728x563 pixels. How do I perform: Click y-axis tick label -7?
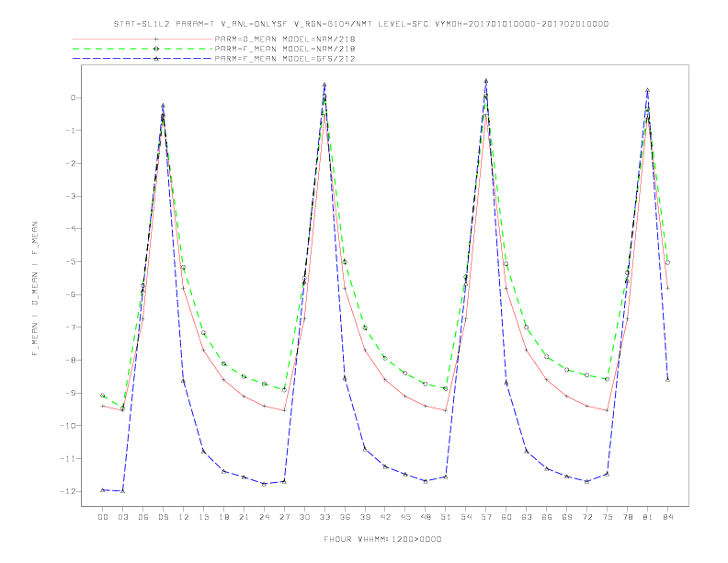(70, 327)
